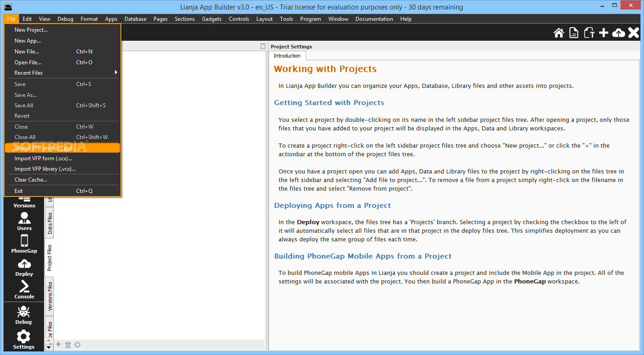Open the Deploy workspace in the sidebar
This screenshot has width=644, height=355.
tap(24, 268)
